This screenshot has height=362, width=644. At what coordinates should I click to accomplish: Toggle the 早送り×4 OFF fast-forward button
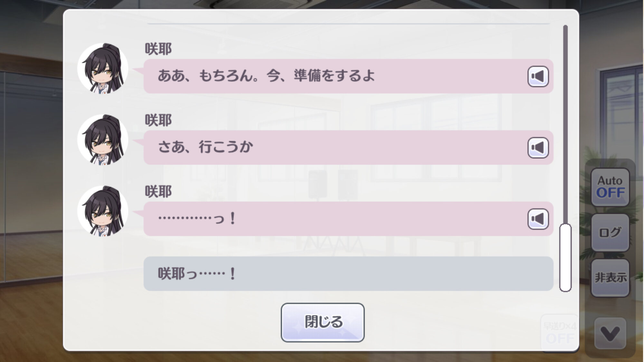560,332
